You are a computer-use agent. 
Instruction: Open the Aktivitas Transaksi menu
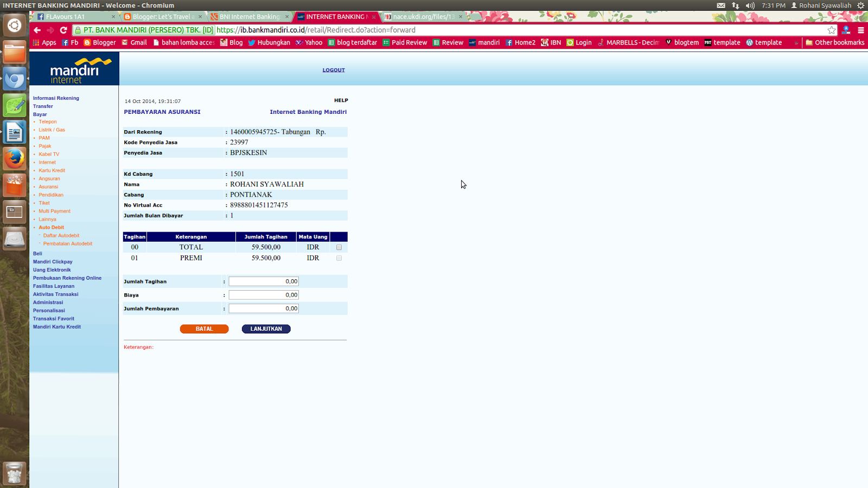pyautogui.click(x=55, y=294)
